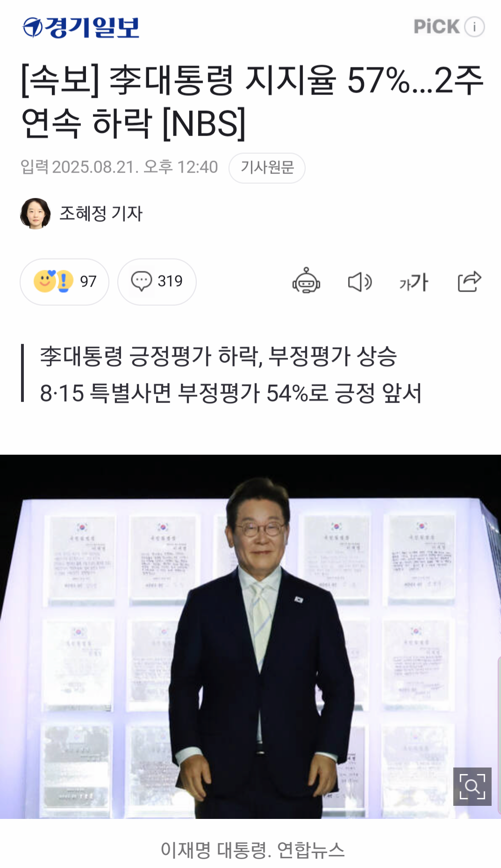The width and height of the screenshot is (501, 868).
Task: Open the 기사원문 original article link
Action: click(267, 168)
